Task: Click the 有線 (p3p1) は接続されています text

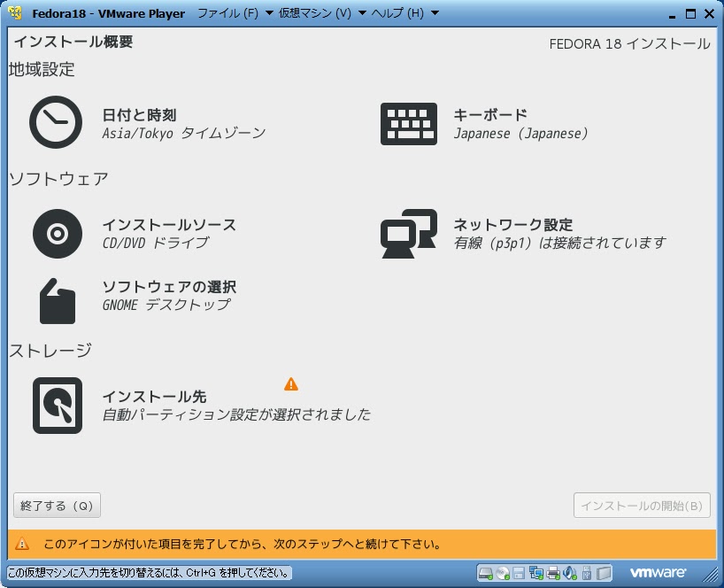Action: [559, 243]
